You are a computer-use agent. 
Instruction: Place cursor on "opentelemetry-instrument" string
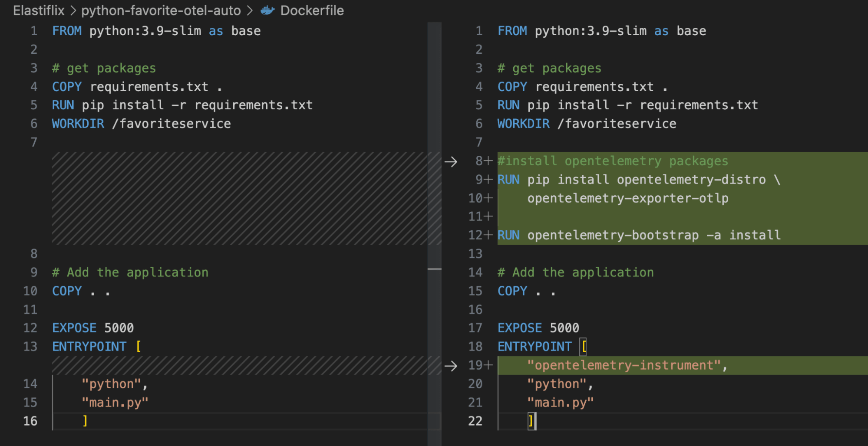point(624,365)
